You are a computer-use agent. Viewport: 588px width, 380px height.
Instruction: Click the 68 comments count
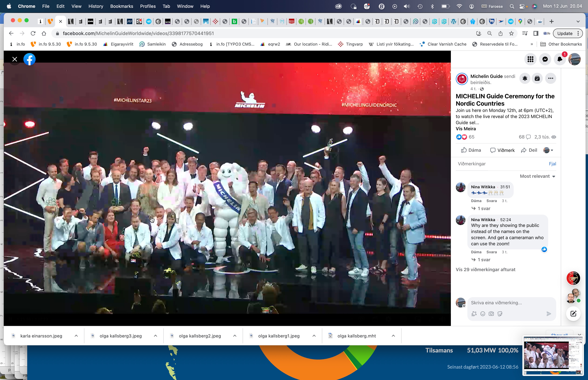525,137
